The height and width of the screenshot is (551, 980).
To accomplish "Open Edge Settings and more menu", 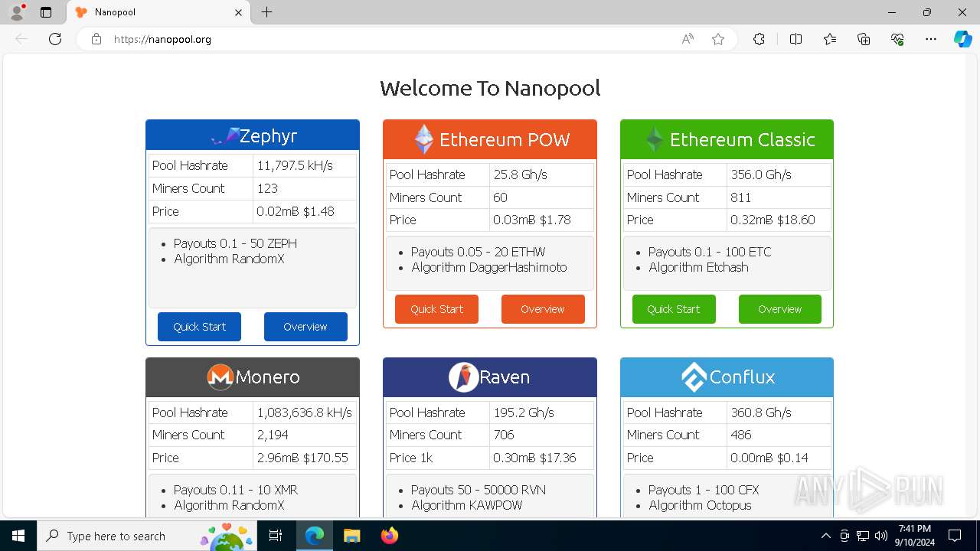I will point(931,39).
